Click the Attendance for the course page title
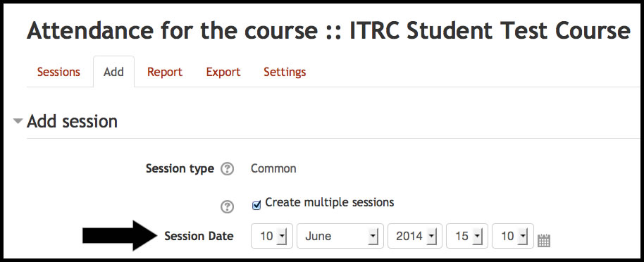Screen dimensions: 644x262 (328, 31)
